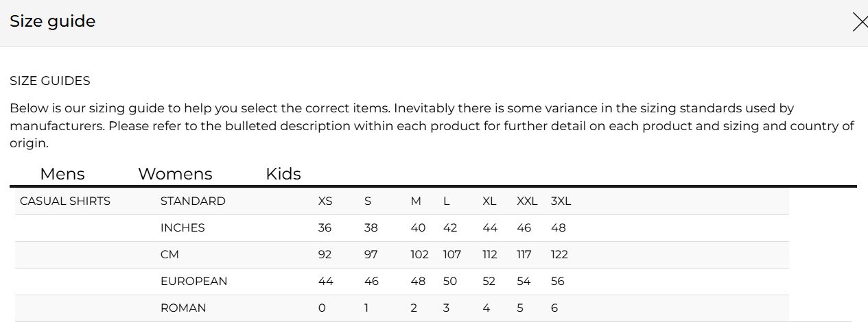Click the XS standard size cell
Viewport: 868px width, 322px height.
pyautogui.click(x=325, y=201)
